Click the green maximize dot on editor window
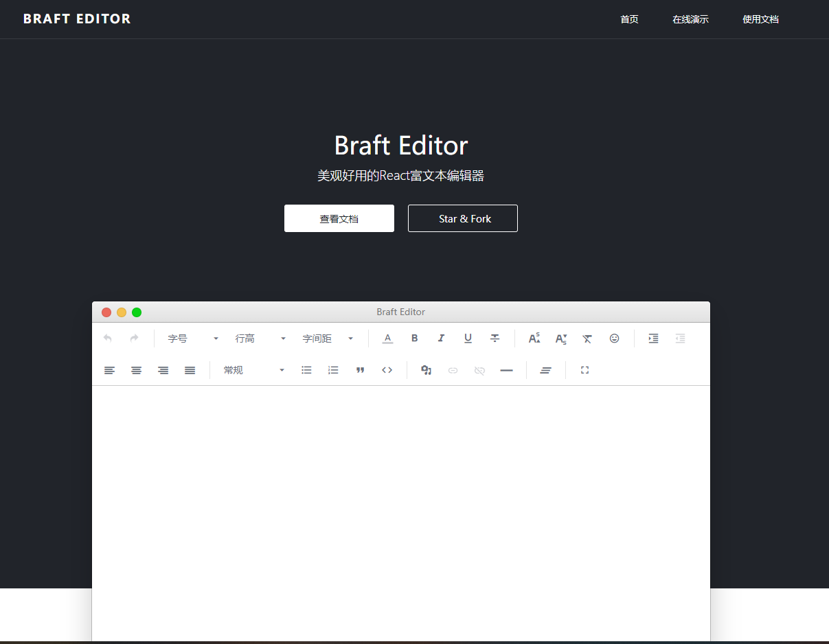 click(x=137, y=312)
